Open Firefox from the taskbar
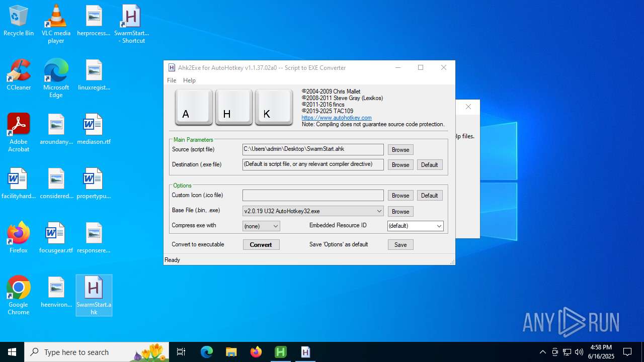 coord(256,352)
